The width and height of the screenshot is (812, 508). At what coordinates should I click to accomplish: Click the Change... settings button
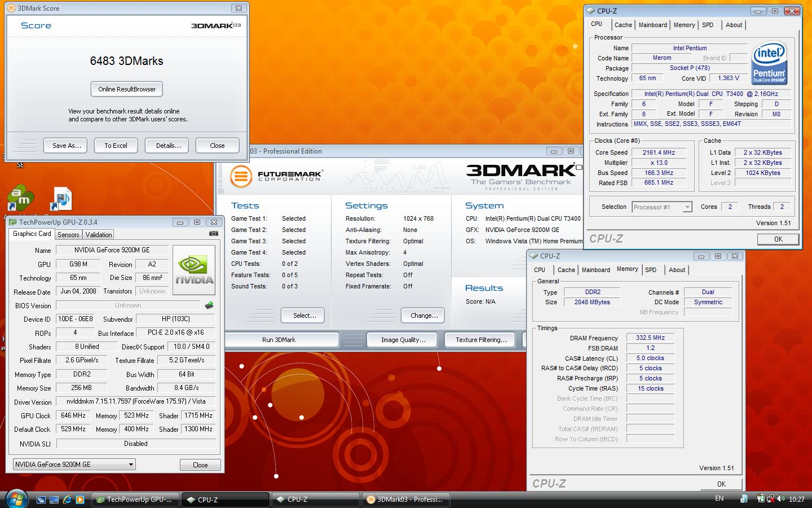point(424,316)
